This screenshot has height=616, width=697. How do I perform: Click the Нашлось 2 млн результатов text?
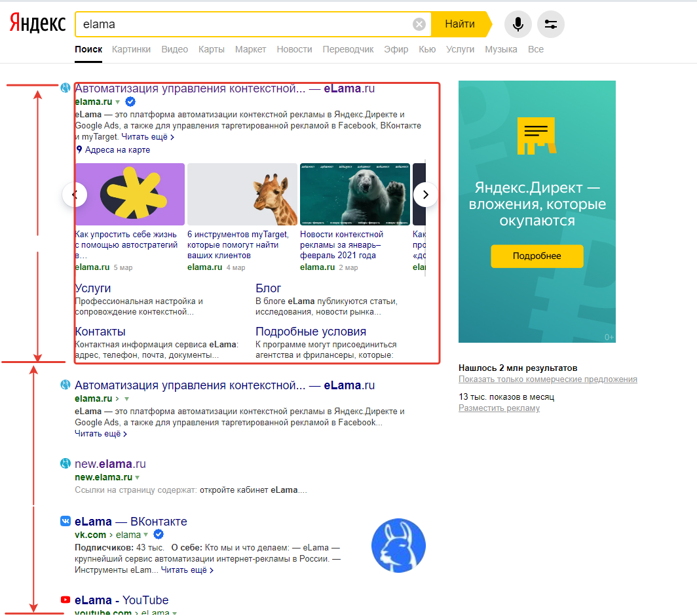point(518,368)
